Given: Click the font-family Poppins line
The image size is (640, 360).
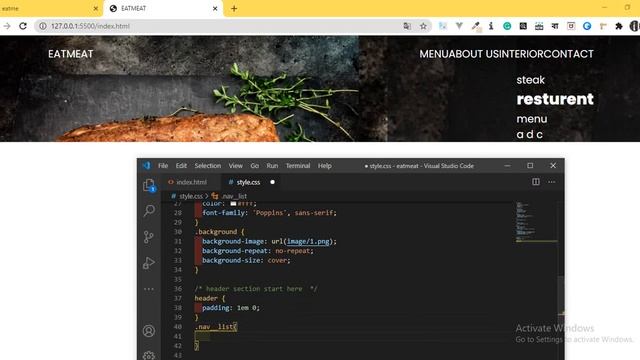Looking at the screenshot, I should point(269,213).
